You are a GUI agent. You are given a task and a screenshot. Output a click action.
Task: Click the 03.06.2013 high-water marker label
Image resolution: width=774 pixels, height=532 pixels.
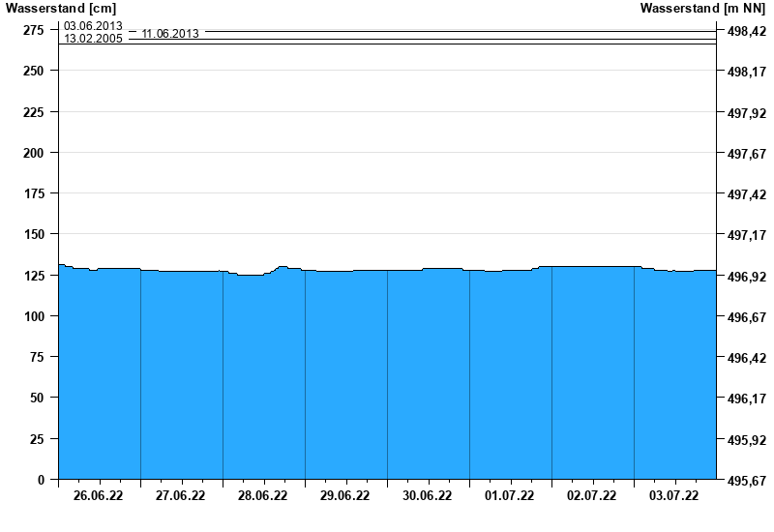point(93,26)
